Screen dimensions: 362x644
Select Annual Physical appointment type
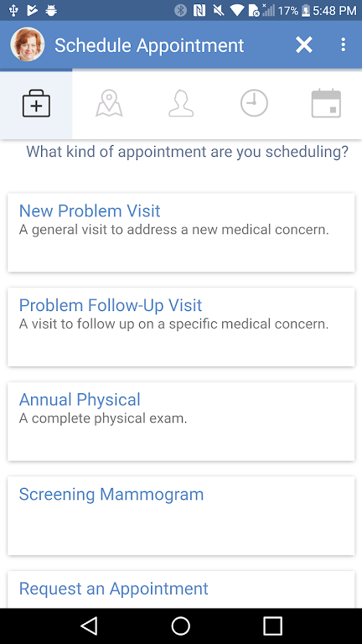(x=181, y=422)
